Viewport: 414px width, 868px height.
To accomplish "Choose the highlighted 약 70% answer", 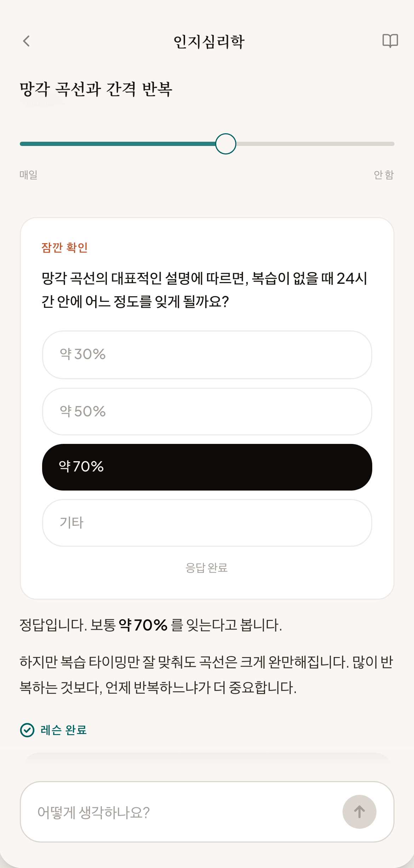I will coord(207,467).
